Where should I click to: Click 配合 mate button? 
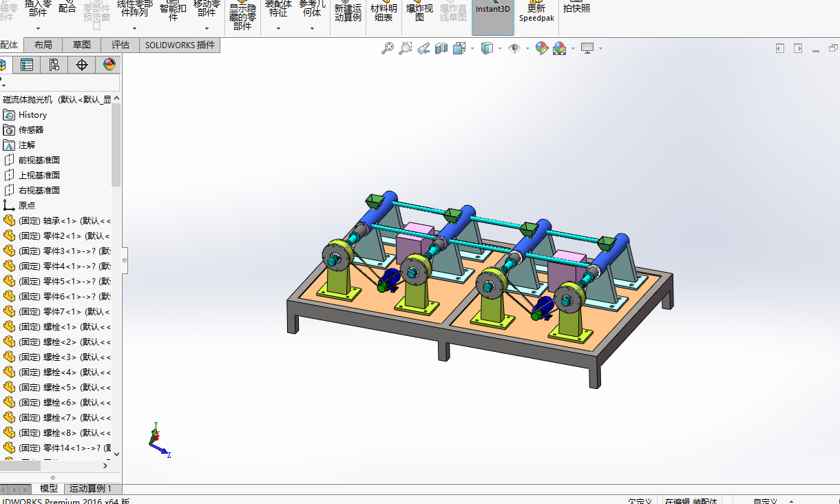tap(67, 8)
